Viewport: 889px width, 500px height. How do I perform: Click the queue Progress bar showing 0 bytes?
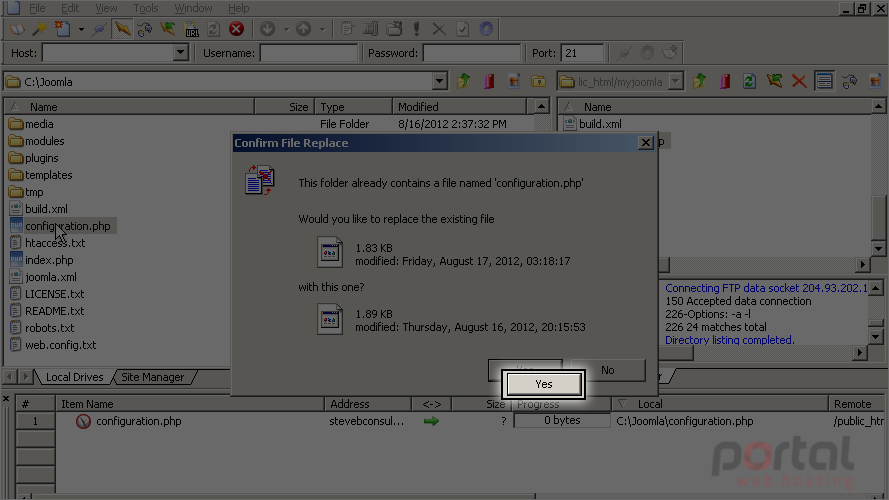(x=562, y=421)
